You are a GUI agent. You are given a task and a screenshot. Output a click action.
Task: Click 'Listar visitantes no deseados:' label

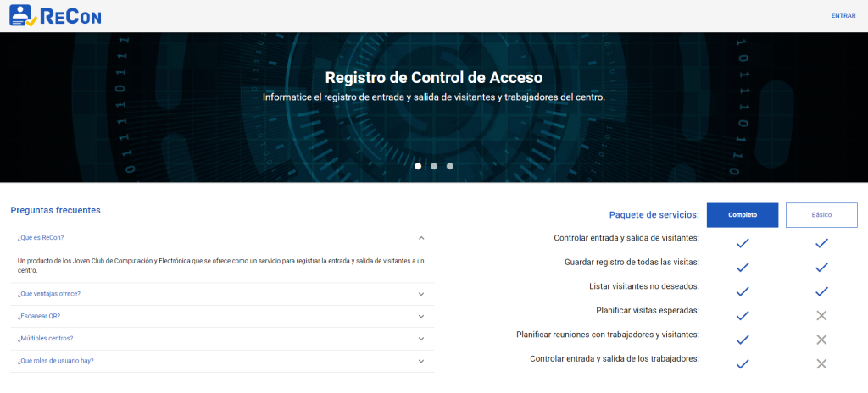tap(644, 286)
